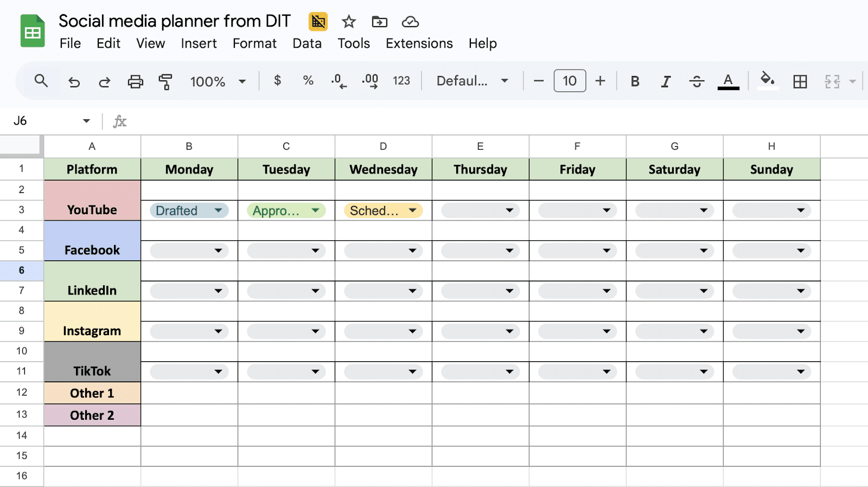The height and width of the screenshot is (487, 868).
Task: Check the cloud document status icon
Action: (410, 22)
